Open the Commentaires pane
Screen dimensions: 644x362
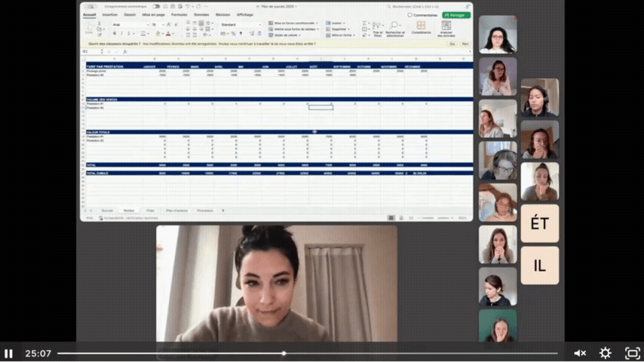coord(423,14)
